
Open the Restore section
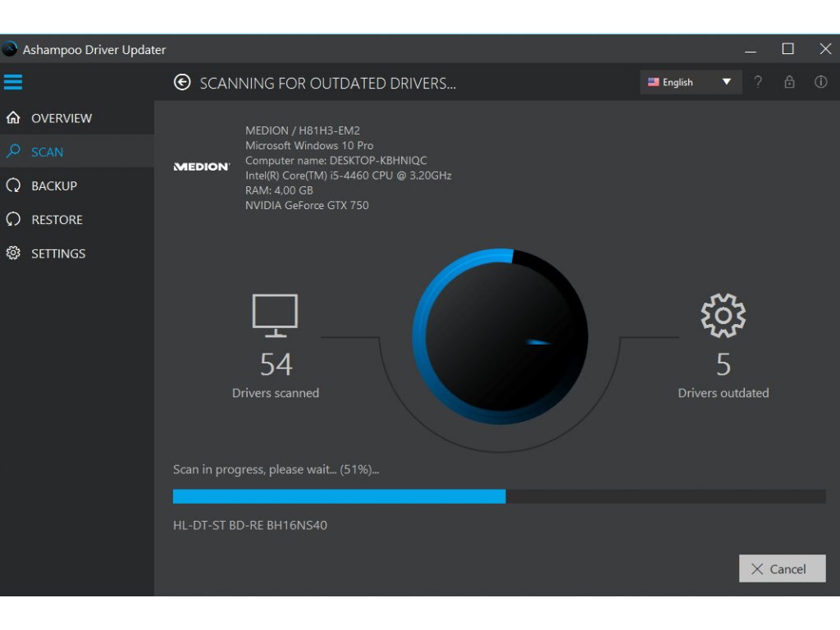click(77, 220)
